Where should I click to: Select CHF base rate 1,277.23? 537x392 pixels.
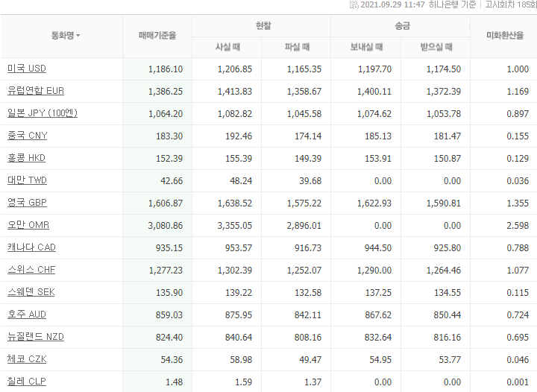[166, 271]
